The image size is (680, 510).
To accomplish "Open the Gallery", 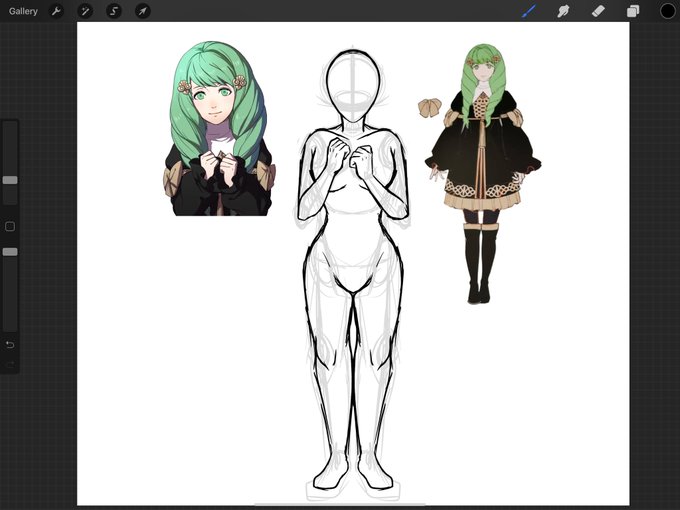I will 23,11.
